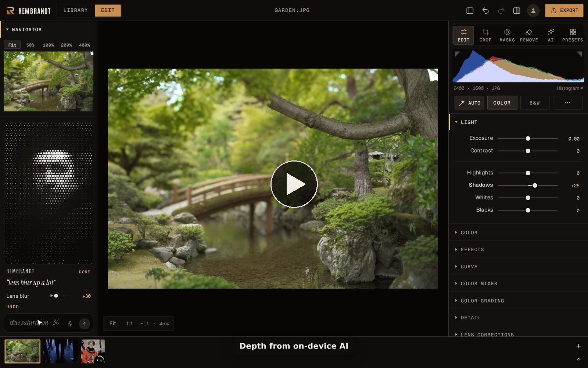Select the astronaut thumbnail in filmstrip
588x368 pixels.
(93, 351)
